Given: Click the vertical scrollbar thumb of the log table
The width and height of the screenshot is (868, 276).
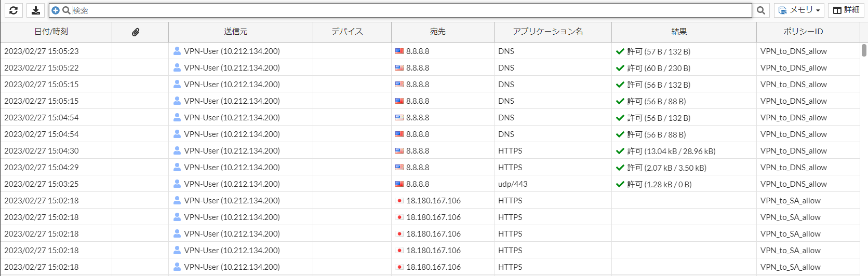Looking at the screenshot, I should [864, 50].
